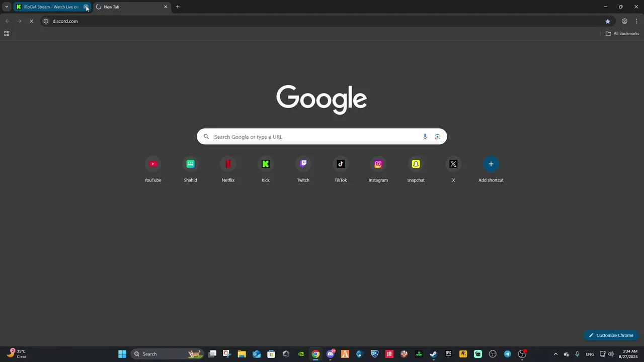This screenshot has width=644, height=362.
Task: Open Epic Games Launcher from the taskbar
Action: [x=448, y=354]
